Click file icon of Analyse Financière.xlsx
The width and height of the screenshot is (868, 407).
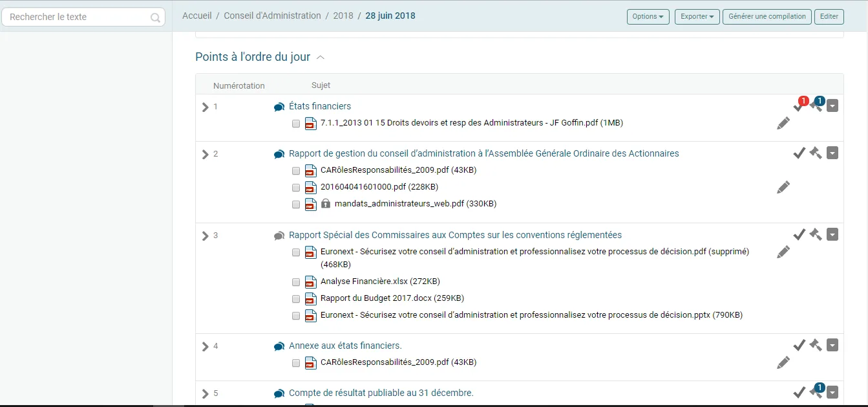[x=310, y=281]
